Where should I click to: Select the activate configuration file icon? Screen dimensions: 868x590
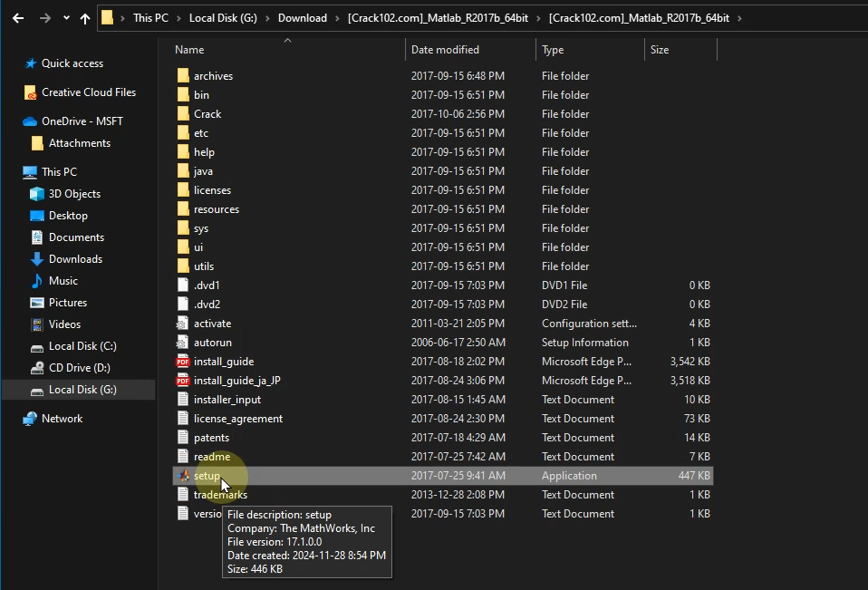(183, 324)
